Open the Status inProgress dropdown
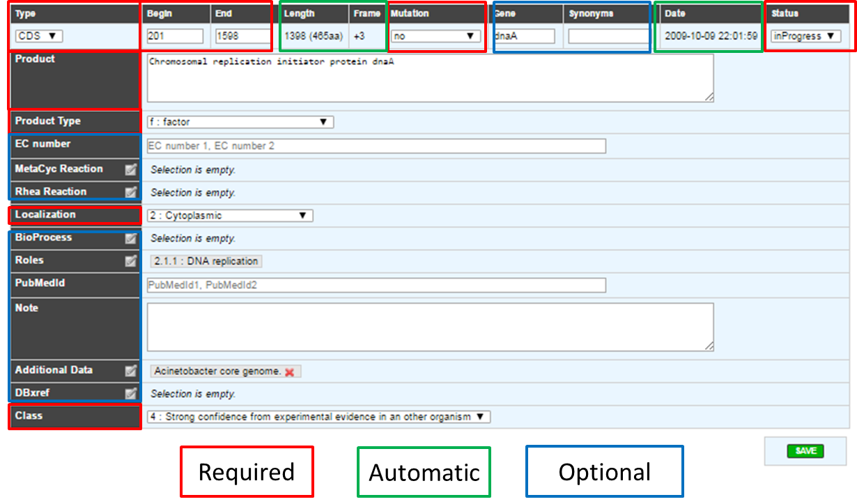Screen dimensions: 857x504 [x=806, y=36]
